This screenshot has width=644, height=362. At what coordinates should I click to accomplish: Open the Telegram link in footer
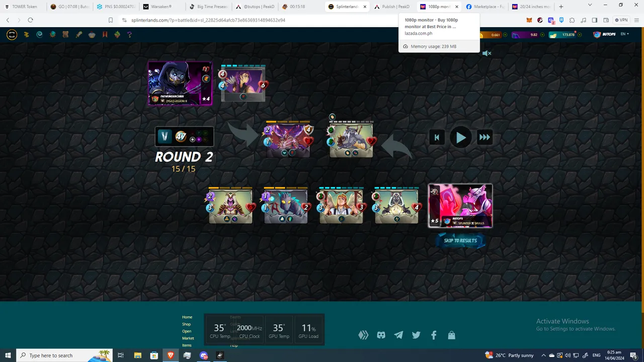click(x=398, y=335)
